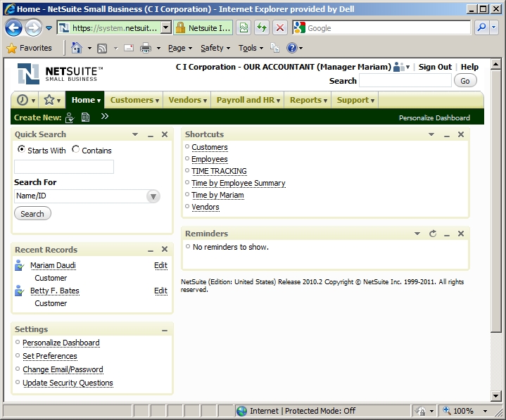The width and height of the screenshot is (506, 420).
Task: Click the Create New calculator-style icon
Action: click(86, 117)
